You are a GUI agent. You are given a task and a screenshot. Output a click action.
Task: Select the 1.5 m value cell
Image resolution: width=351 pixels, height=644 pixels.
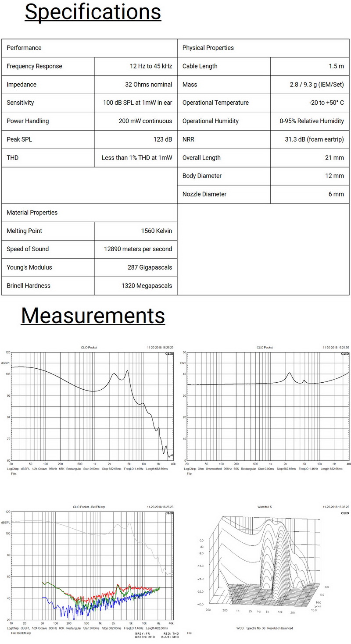[x=310, y=66]
